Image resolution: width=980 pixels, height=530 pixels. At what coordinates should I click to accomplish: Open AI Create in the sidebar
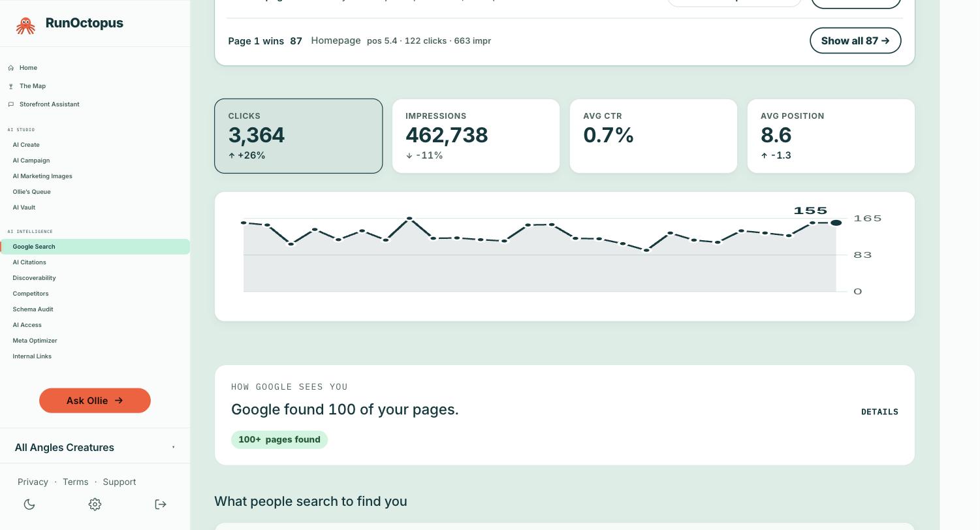point(26,145)
